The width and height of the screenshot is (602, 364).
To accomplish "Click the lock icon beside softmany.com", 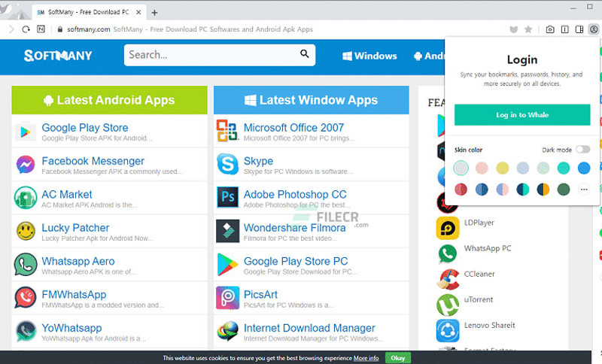I will coord(59,29).
